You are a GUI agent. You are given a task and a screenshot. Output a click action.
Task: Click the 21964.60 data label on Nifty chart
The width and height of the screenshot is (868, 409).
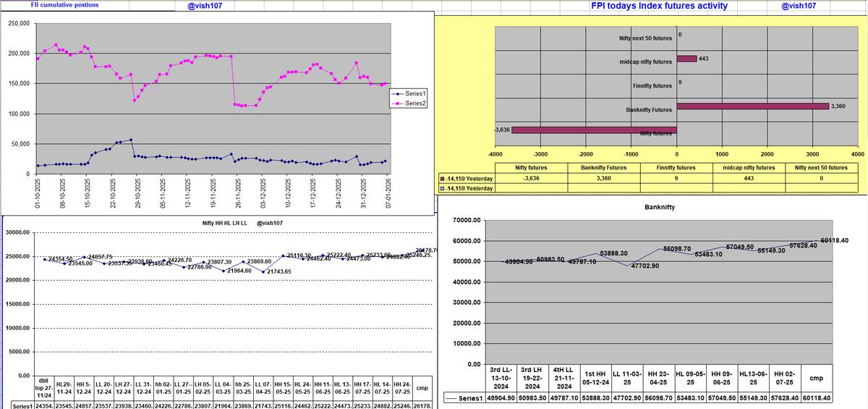[238, 271]
